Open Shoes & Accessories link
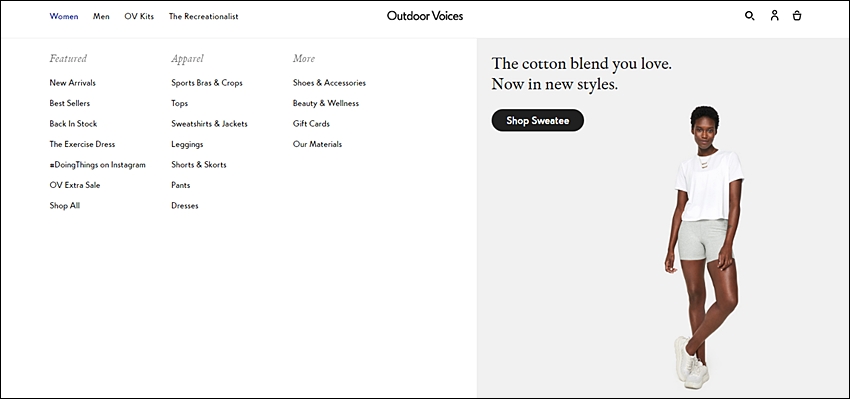Image resolution: width=850 pixels, height=399 pixels. click(330, 83)
